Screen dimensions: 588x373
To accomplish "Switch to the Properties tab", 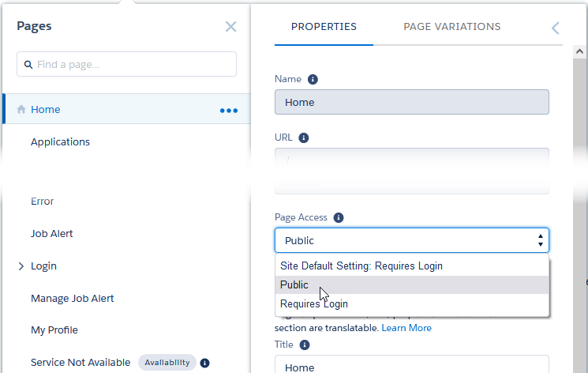I will click(324, 27).
